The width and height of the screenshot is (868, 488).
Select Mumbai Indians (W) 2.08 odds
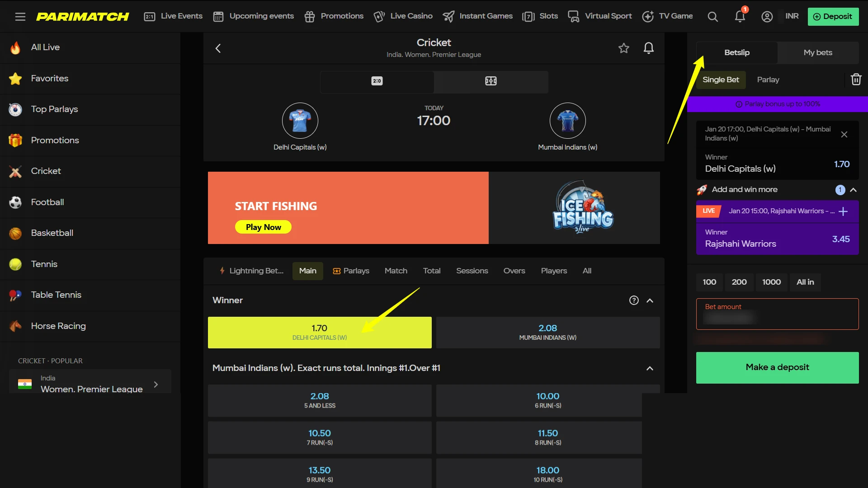click(x=548, y=333)
